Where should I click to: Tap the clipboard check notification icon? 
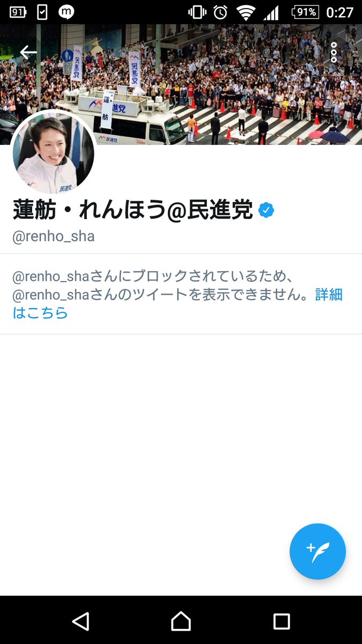(x=42, y=12)
